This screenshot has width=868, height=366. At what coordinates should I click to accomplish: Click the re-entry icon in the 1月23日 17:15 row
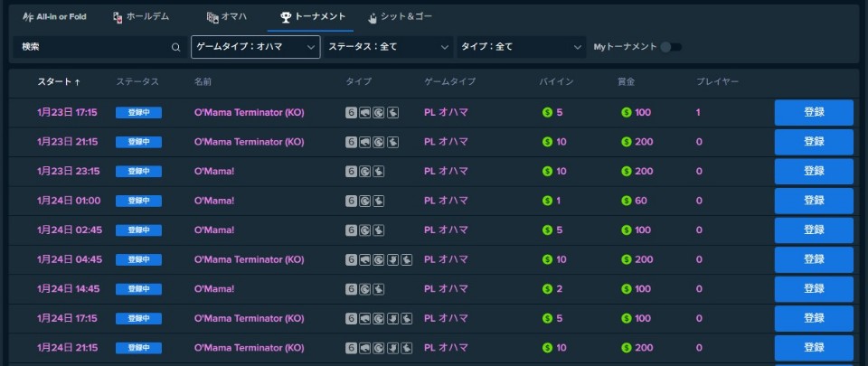click(379, 113)
